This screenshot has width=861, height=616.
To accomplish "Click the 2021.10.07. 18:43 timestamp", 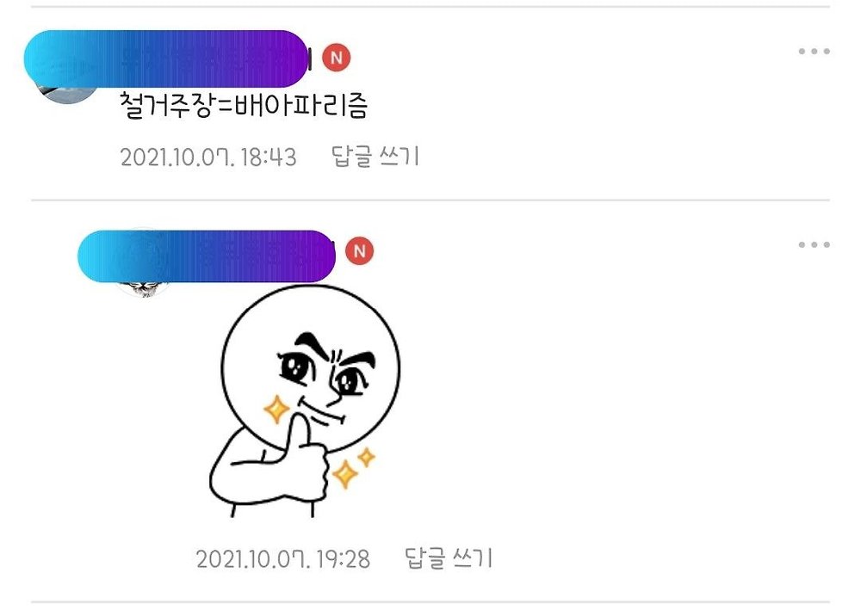I will pos(208,157).
